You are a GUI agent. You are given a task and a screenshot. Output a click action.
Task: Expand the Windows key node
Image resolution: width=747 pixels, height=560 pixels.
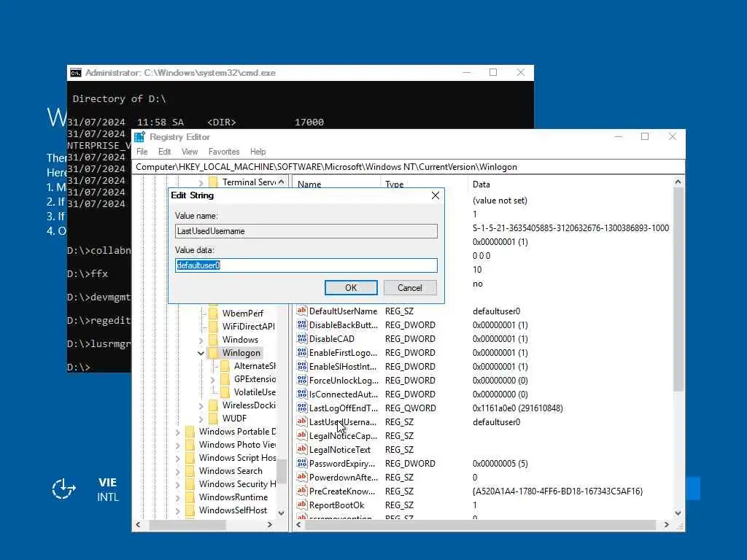pyautogui.click(x=201, y=340)
